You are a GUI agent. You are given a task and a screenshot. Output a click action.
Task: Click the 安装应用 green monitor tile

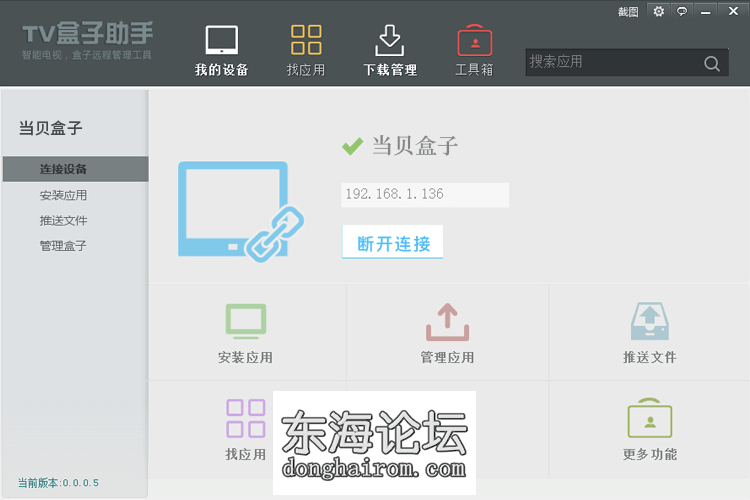(246, 333)
